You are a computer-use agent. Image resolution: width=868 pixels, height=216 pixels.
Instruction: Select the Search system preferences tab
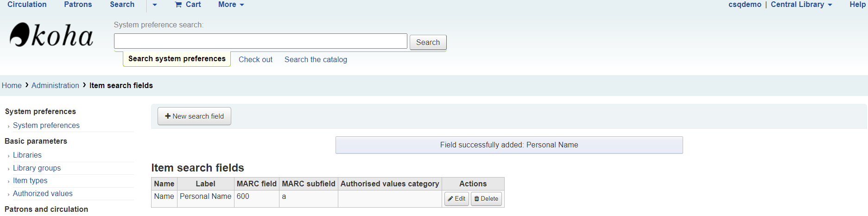(177, 59)
